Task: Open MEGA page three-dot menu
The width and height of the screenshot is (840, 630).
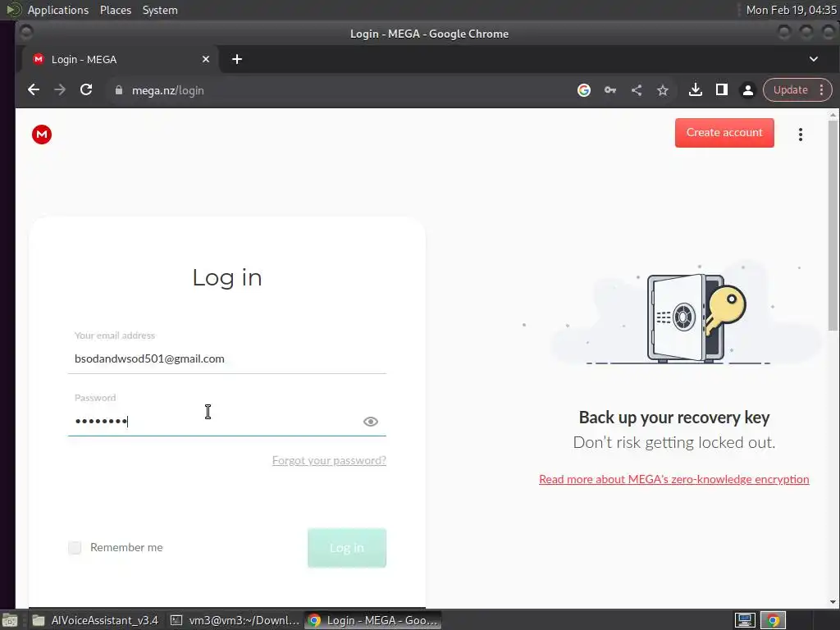Action: tap(801, 135)
